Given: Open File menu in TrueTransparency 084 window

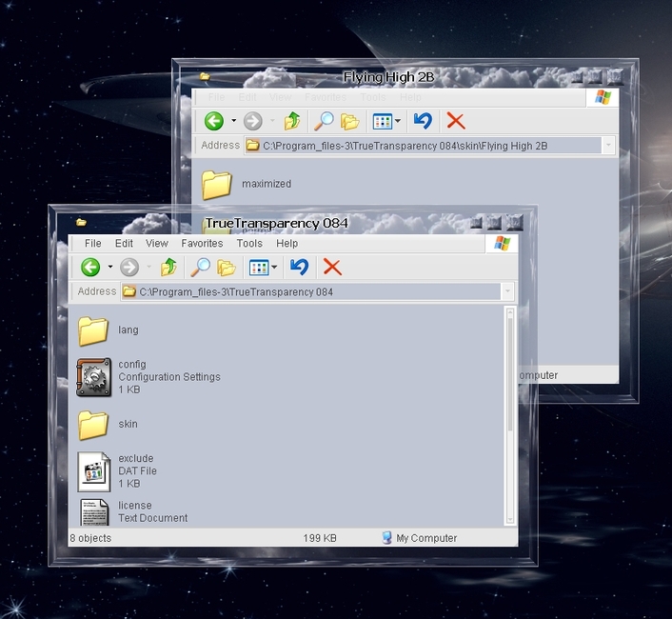Looking at the screenshot, I should [x=93, y=243].
